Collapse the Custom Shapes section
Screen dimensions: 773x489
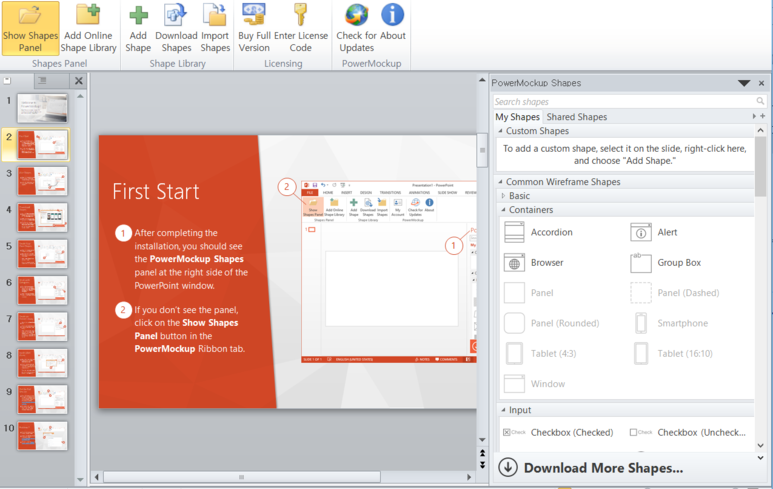click(x=500, y=131)
